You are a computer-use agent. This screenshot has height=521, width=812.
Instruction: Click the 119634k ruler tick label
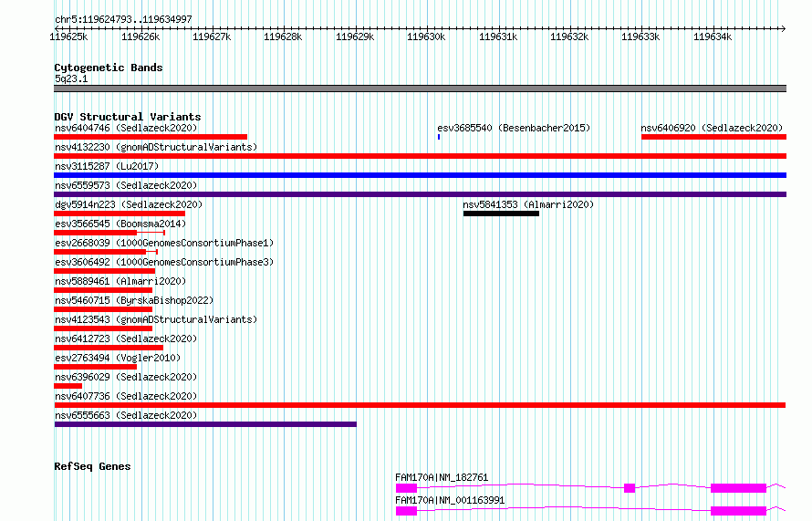coord(713,36)
